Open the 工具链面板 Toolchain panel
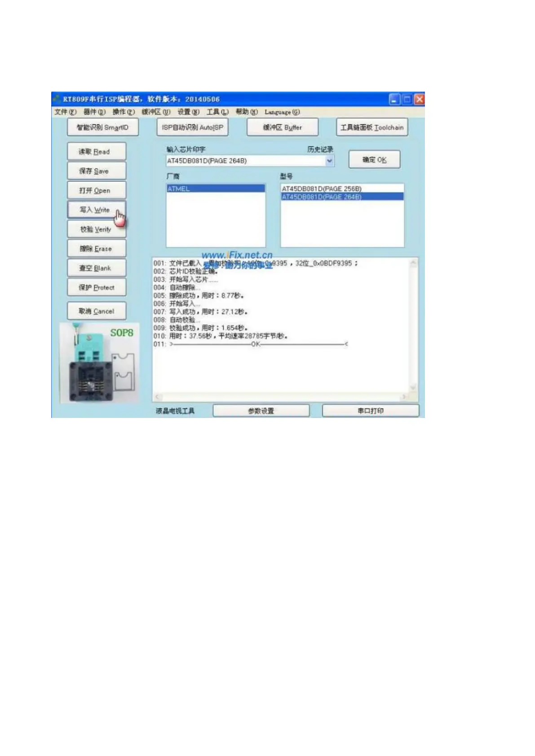Viewport: 535px width, 756px height. pos(372,127)
